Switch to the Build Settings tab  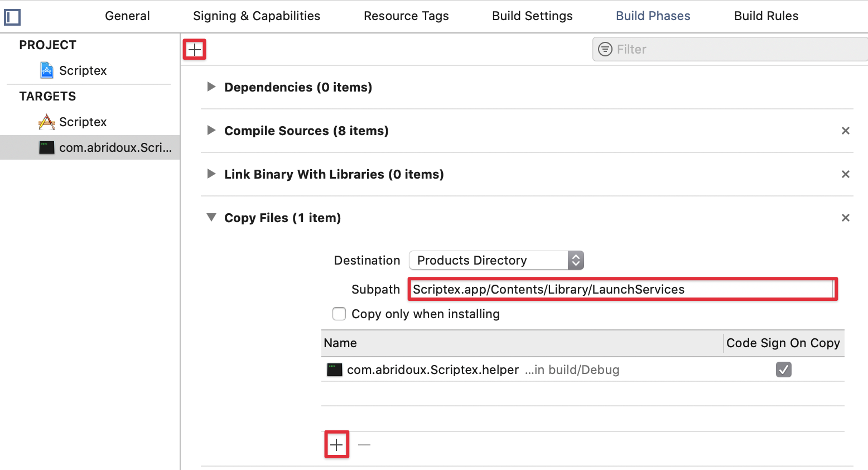(532, 16)
